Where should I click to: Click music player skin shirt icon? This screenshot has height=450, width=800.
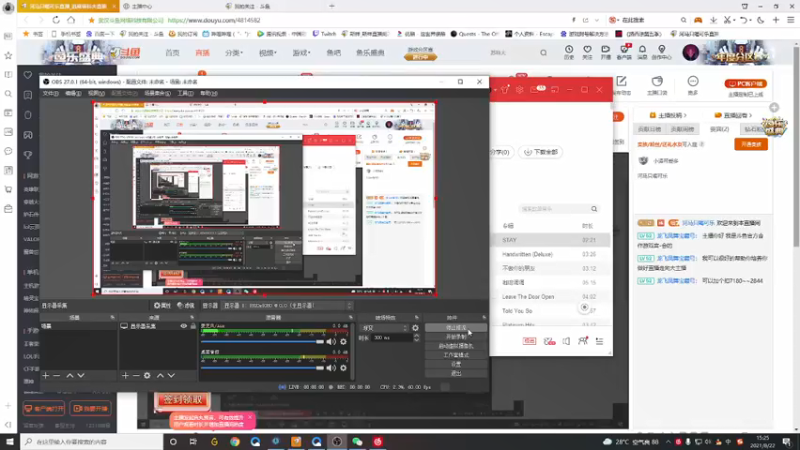pyautogui.click(x=505, y=90)
